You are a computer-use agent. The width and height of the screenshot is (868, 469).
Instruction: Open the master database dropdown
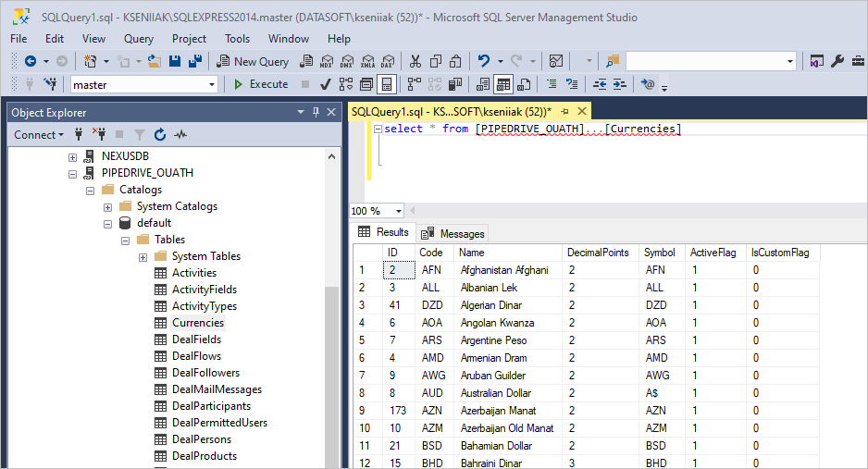click(212, 84)
